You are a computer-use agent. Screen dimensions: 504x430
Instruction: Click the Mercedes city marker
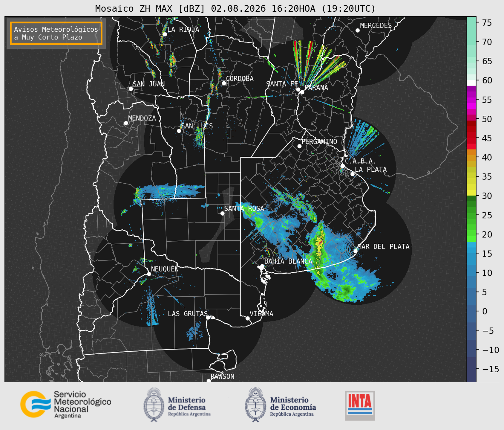(x=357, y=30)
